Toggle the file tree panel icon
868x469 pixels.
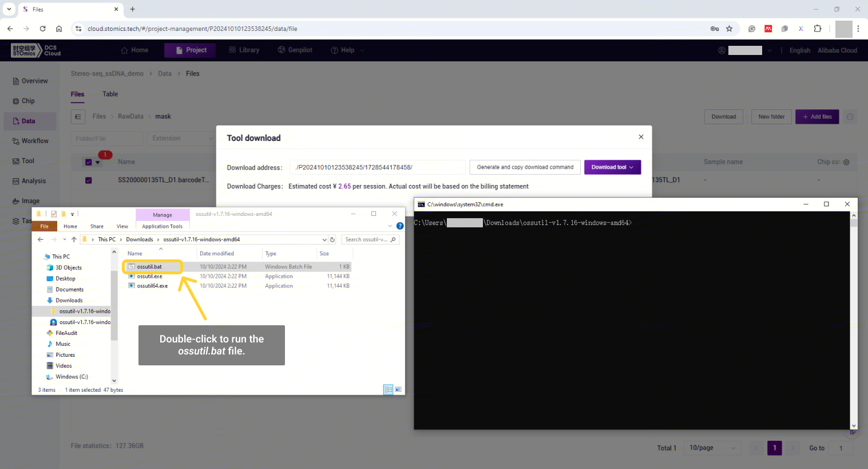point(78,117)
